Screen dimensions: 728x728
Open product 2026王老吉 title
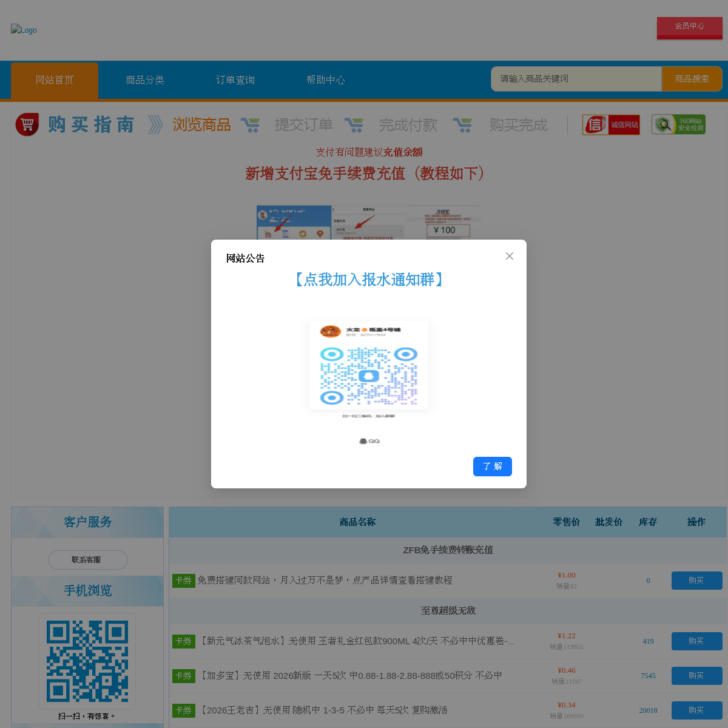pyautogui.click(x=323, y=710)
